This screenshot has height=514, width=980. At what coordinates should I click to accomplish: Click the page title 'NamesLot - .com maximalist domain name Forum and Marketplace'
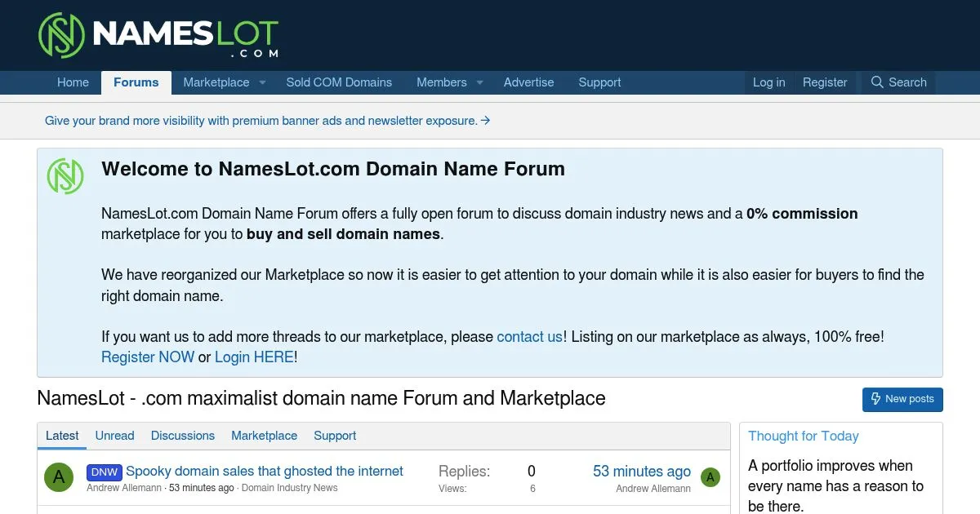322,398
